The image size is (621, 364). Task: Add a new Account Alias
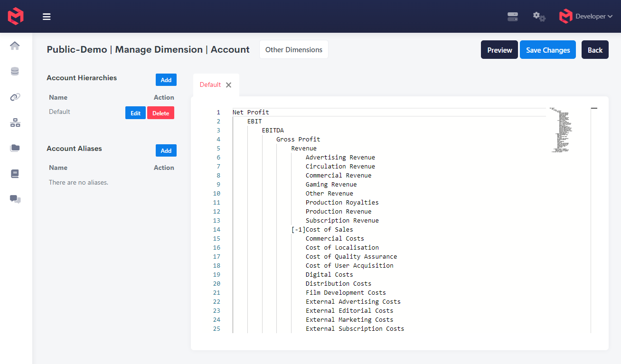click(x=166, y=150)
